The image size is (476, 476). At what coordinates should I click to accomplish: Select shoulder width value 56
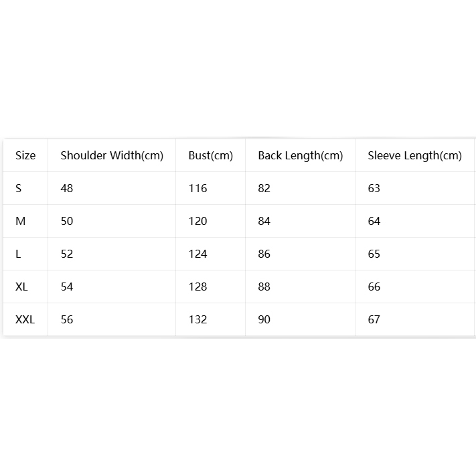[x=67, y=319]
